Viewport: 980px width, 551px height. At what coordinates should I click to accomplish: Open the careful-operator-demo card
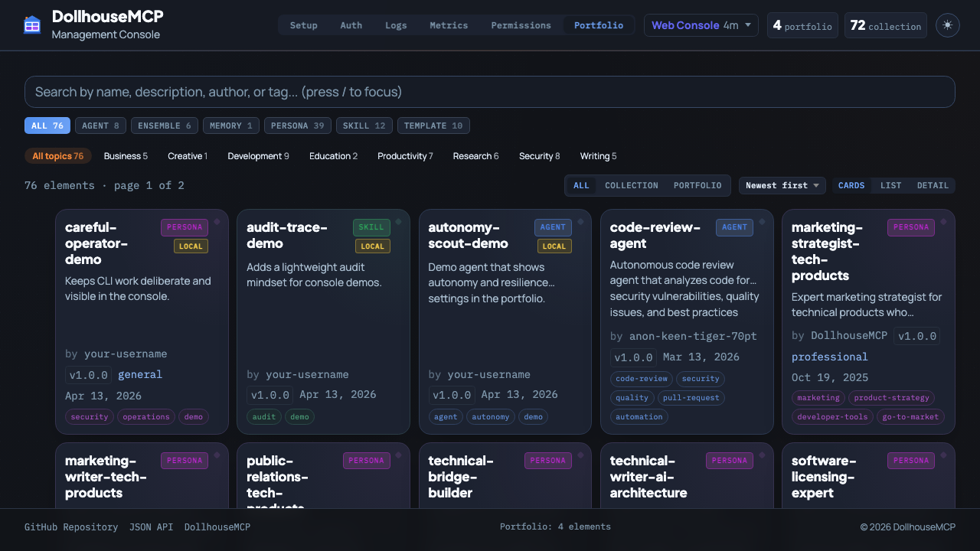(142, 322)
